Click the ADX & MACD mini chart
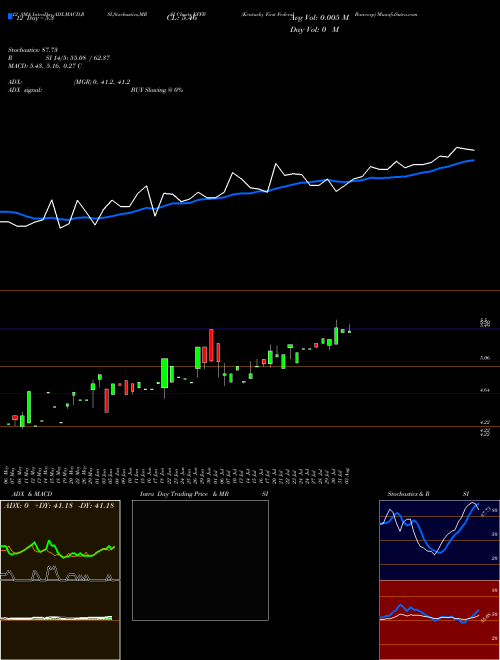 60,580
